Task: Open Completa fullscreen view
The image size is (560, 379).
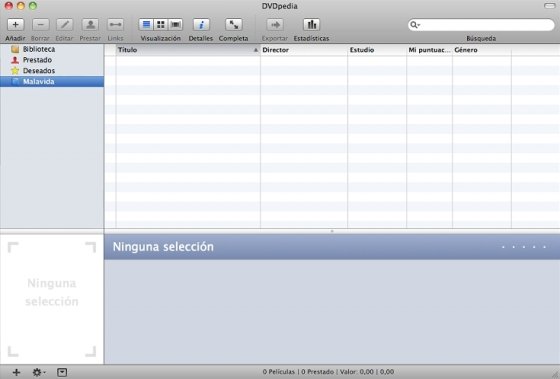Action: coord(234,25)
